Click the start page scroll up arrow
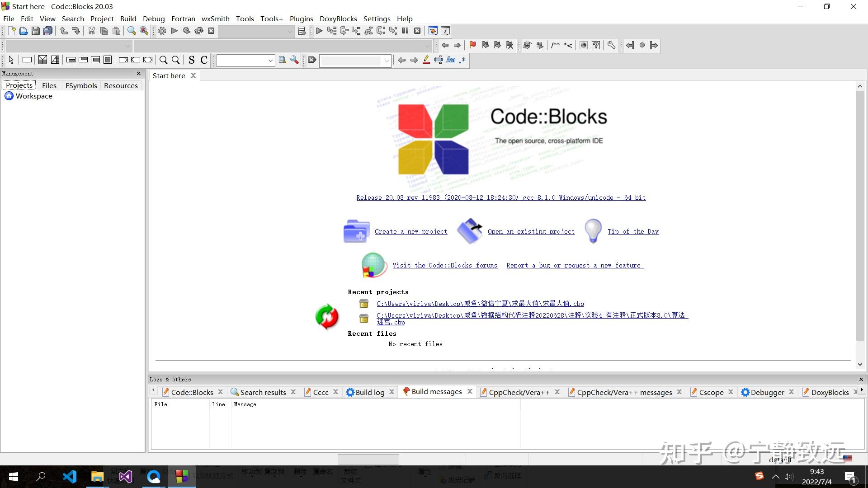This screenshot has width=868, height=488. pos(860,86)
